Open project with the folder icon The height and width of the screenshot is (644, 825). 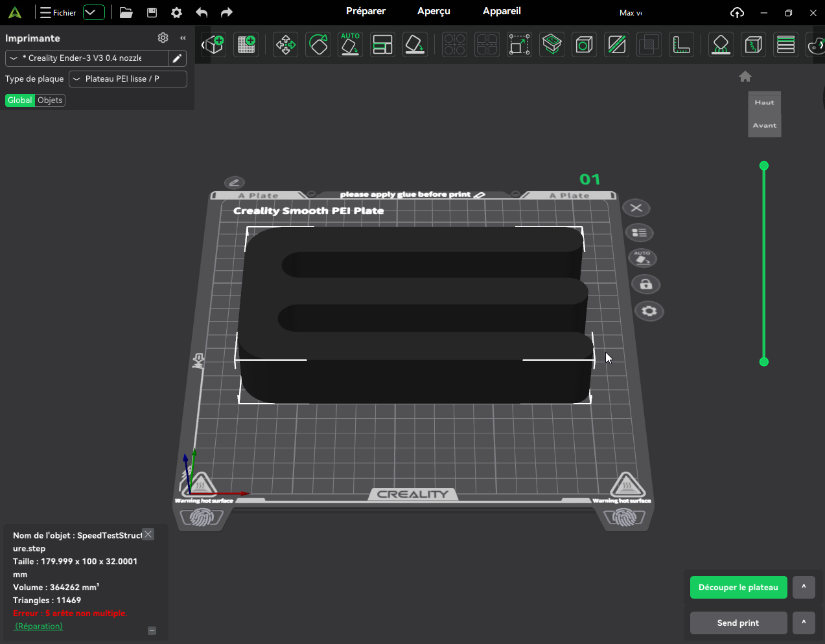tap(126, 12)
